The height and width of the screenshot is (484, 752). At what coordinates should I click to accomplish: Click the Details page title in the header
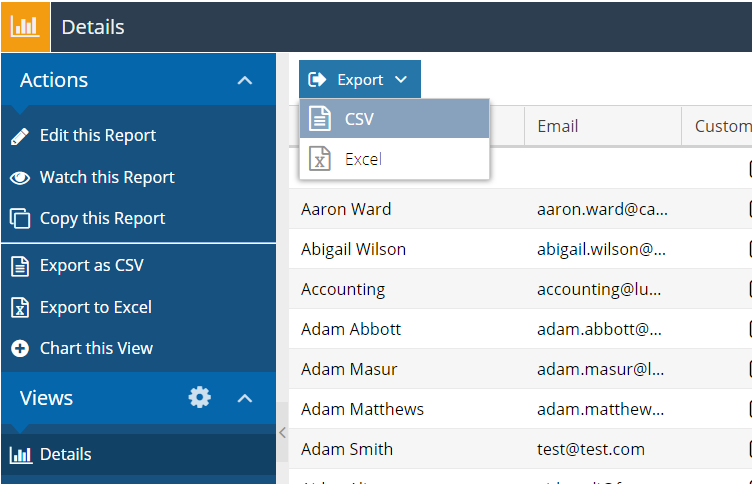[x=93, y=27]
